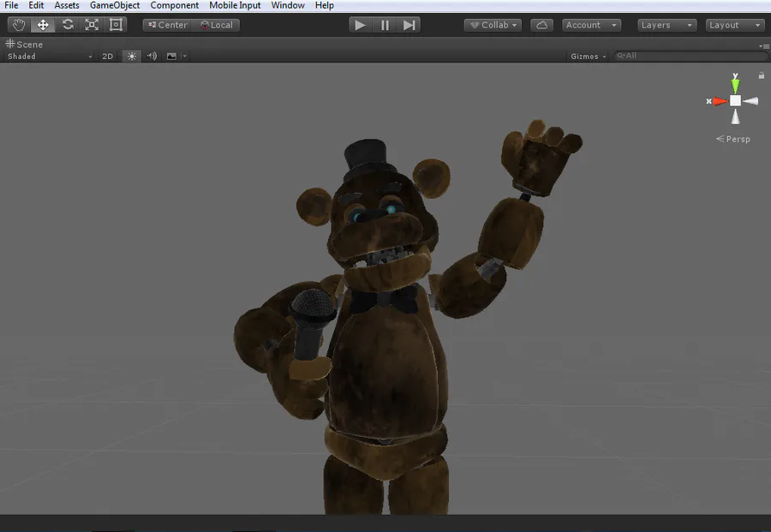The image size is (771, 532).
Task: Open the Scene panel options menu
Action: point(763,46)
